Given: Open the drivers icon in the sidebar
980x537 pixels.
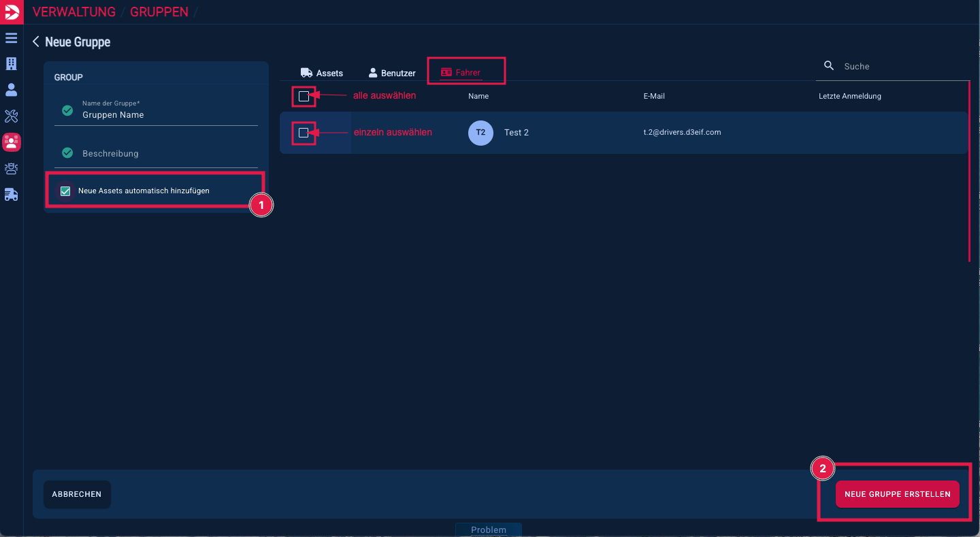Looking at the screenshot, I should click(12, 169).
